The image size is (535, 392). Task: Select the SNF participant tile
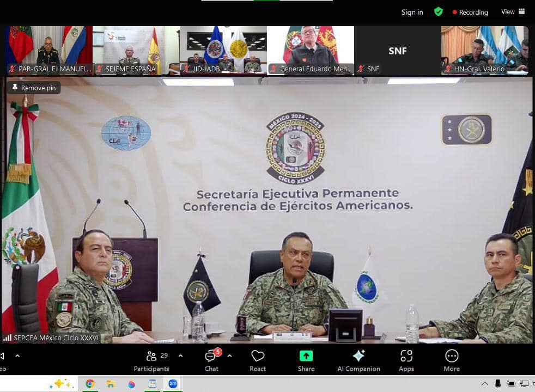click(398, 51)
